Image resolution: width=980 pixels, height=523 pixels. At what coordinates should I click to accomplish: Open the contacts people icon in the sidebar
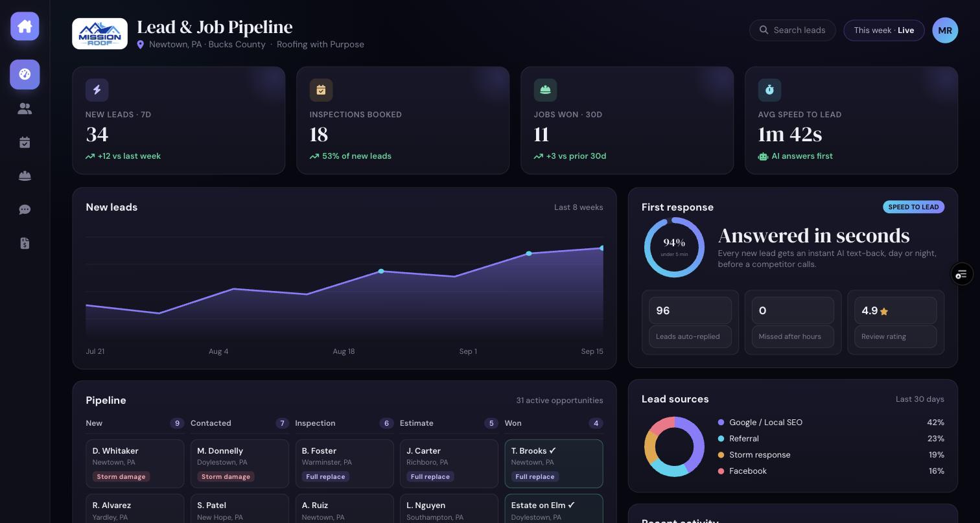pos(25,109)
